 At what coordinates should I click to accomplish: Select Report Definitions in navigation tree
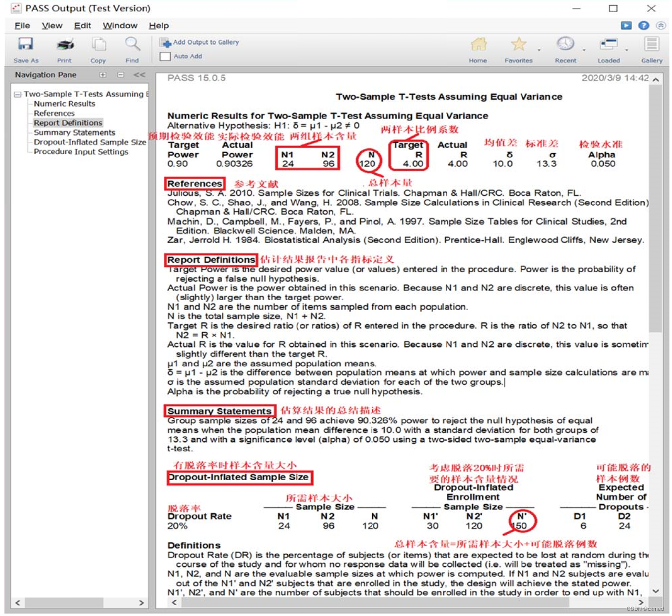click(68, 123)
